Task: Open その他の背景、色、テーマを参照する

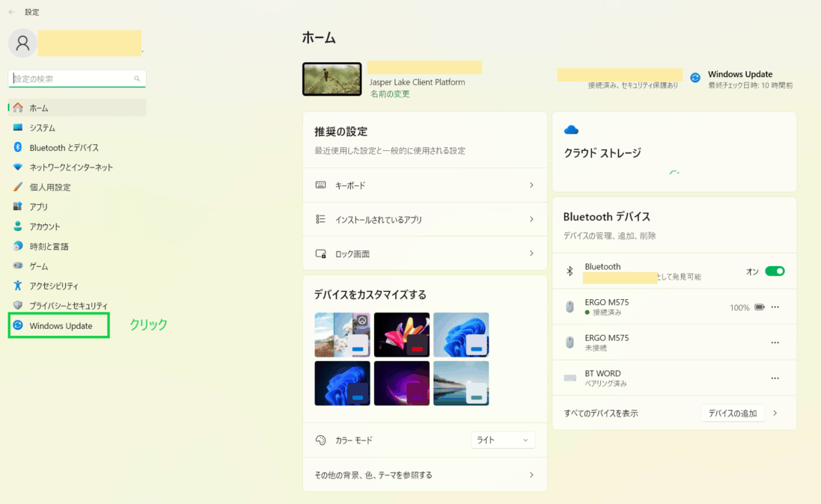Action: click(425, 475)
